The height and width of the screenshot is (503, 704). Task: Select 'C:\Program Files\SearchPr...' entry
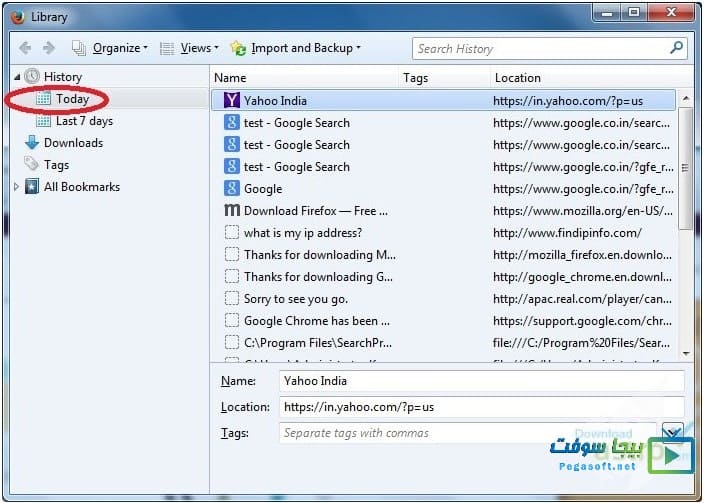pos(444,343)
